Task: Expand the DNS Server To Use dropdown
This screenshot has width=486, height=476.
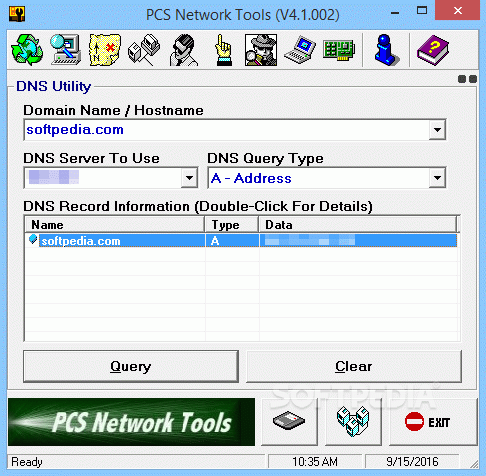Action: pyautogui.click(x=189, y=178)
